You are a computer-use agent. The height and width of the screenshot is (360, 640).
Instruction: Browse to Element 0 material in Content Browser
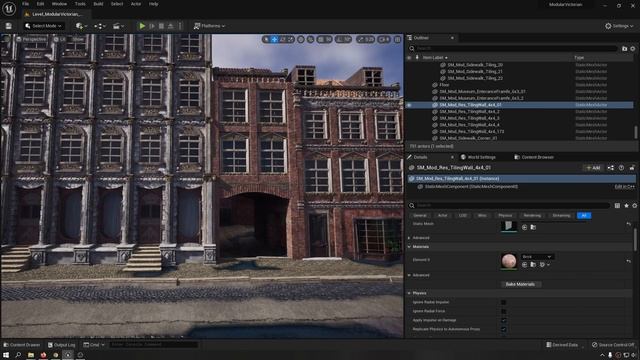tap(533, 265)
